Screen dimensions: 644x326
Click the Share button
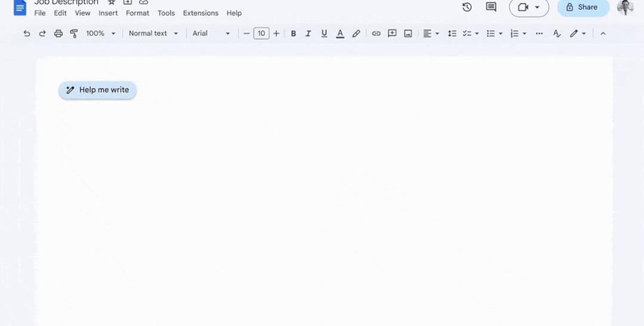pos(583,7)
